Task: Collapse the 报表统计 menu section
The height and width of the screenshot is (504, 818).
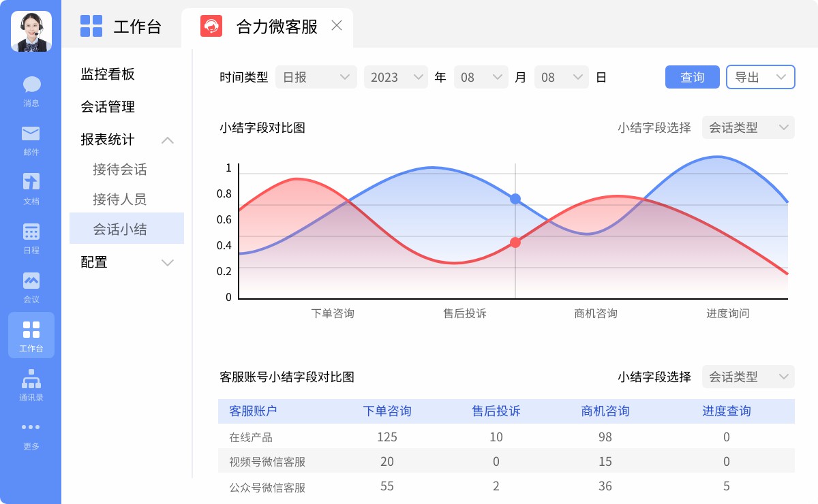Action: pyautogui.click(x=167, y=140)
